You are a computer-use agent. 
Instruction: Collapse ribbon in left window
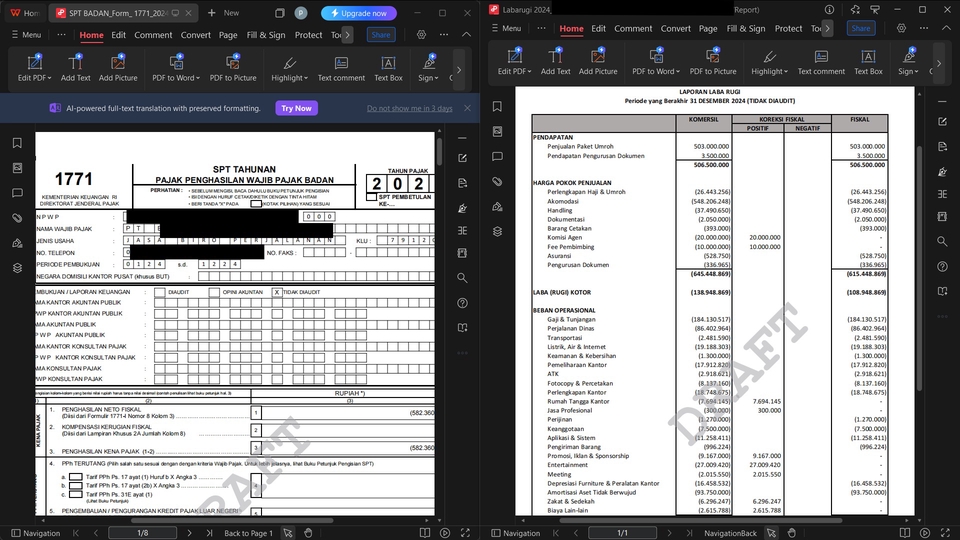(x=466, y=35)
